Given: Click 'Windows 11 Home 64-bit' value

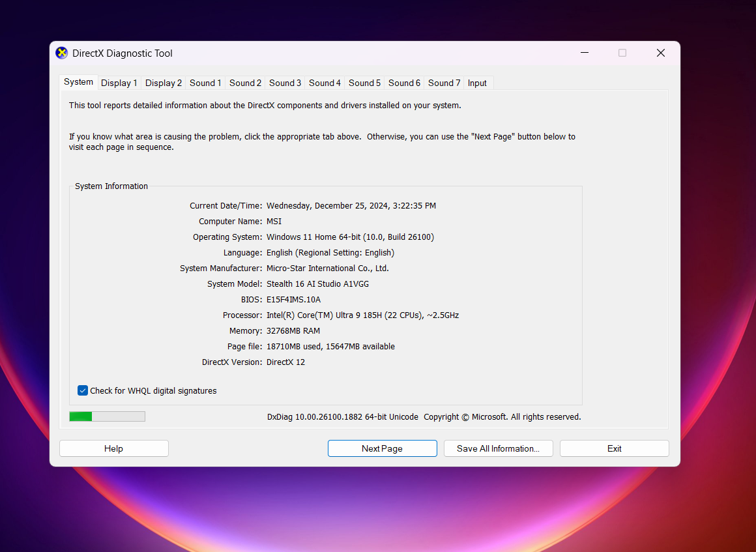Looking at the screenshot, I should (314, 237).
